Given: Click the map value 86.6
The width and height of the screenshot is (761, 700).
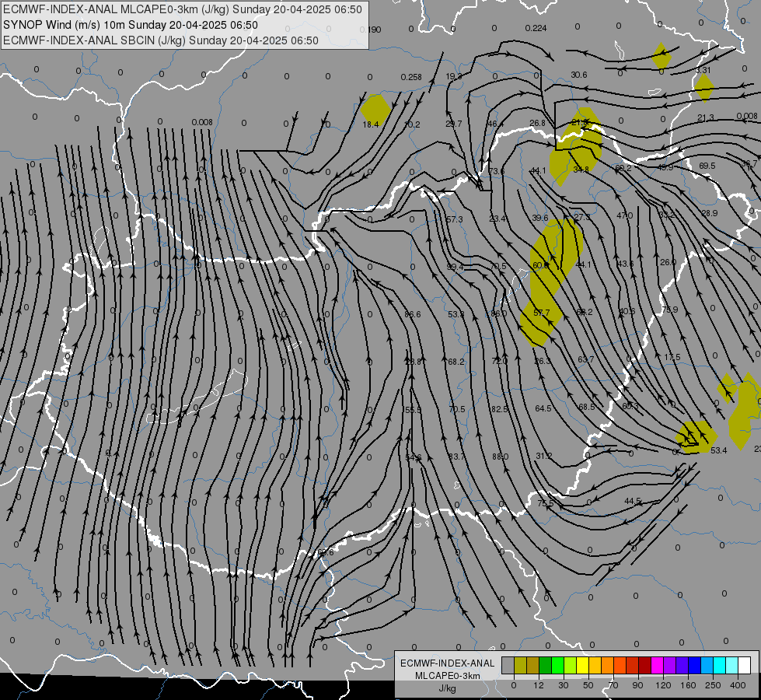Looking at the screenshot, I should coord(413,314).
